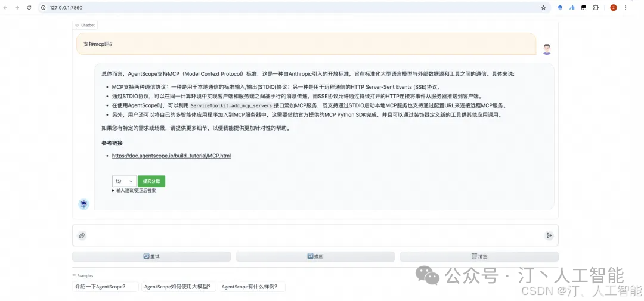Go back with the browser back arrow
644x301 pixels.
pyautogui.click(x=6, y=7)
